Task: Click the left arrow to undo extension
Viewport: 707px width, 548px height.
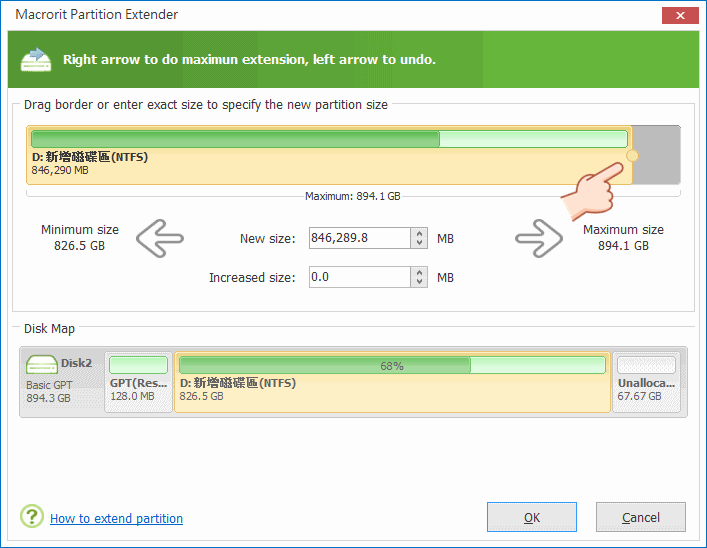Action: [160, 239]
